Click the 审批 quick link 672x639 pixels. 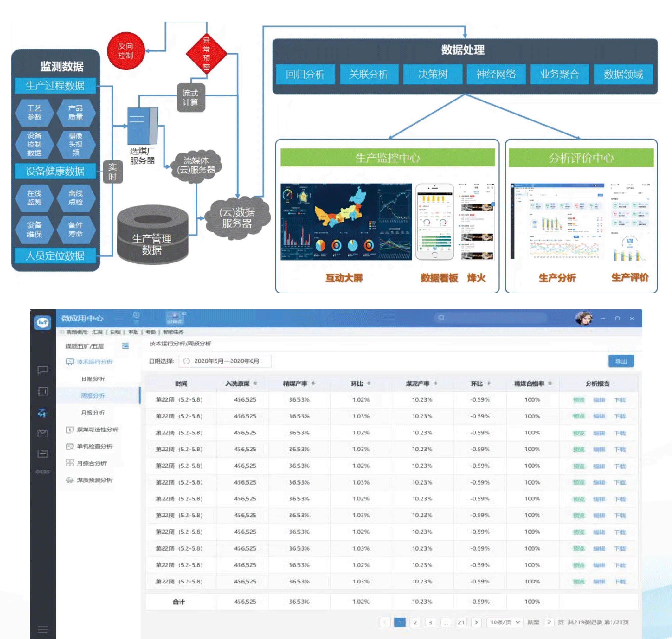pos(133,332)
